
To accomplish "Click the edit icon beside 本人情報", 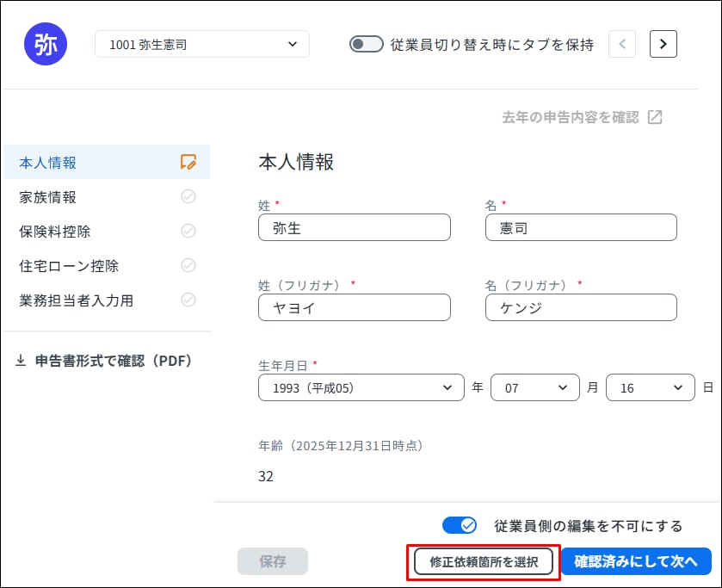I will tap(188, 162).
